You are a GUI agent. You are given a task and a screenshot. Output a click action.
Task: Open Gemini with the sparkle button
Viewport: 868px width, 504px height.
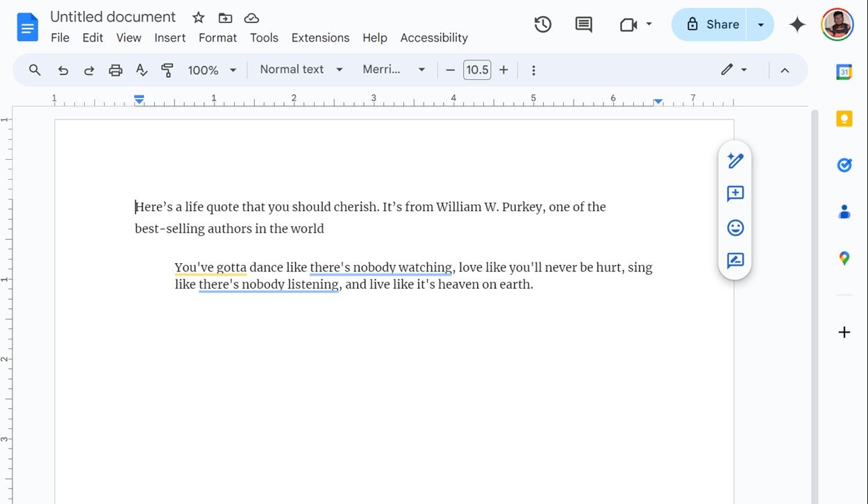796,24
